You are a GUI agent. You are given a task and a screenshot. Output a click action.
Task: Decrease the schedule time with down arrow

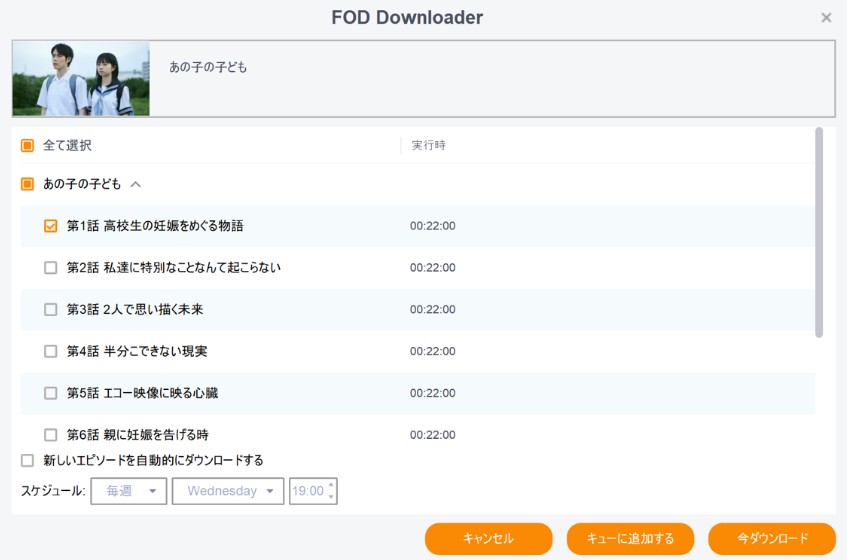[x=331, y=497]
